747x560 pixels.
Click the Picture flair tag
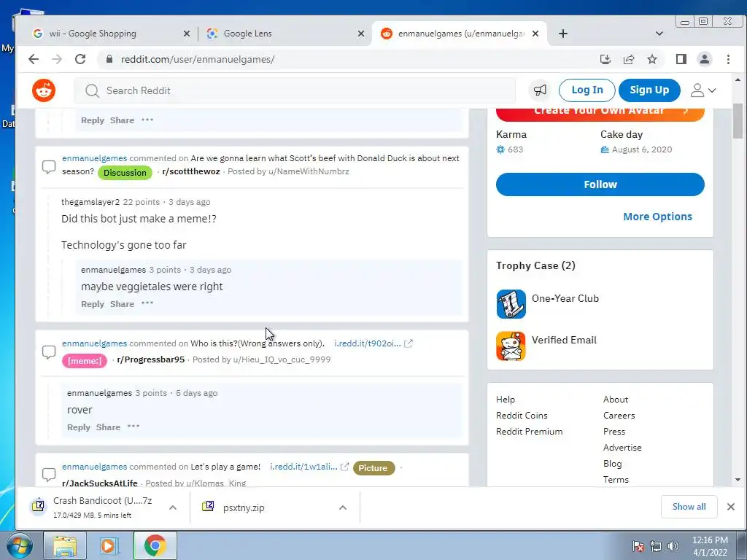coord(374,468)
